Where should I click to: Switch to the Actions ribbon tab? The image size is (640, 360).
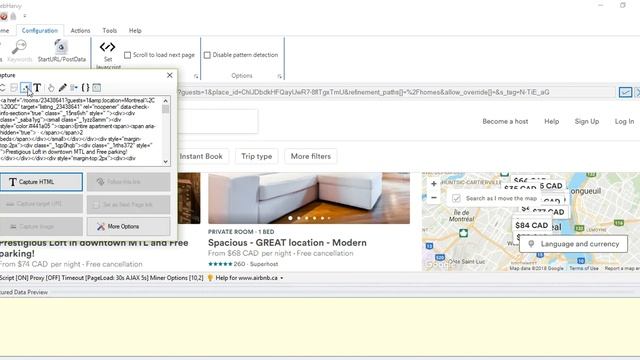(80, 31)
